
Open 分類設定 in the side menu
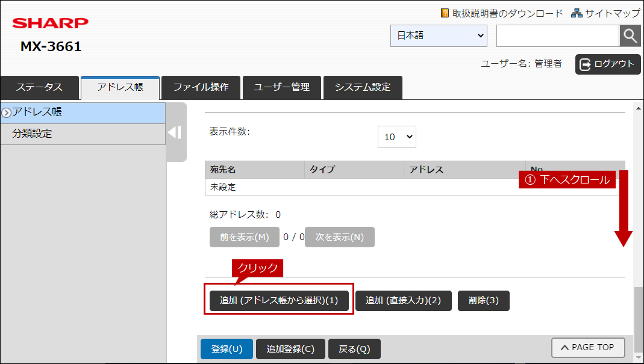click(83, 134)
